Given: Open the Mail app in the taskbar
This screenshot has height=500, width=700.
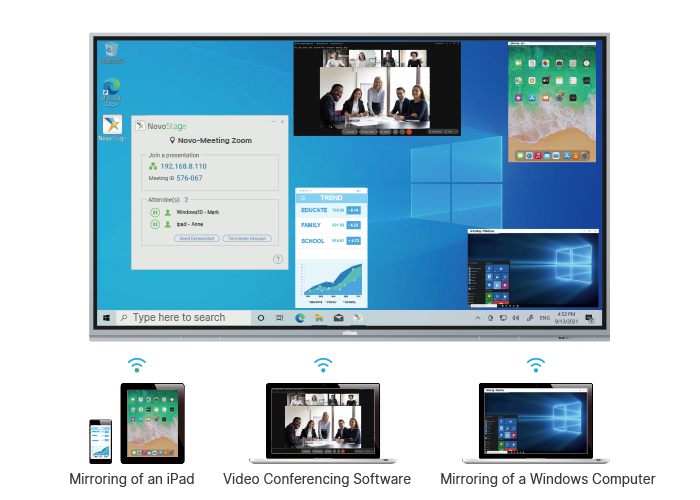Looking at the screenshot, I should coord(338,318).
